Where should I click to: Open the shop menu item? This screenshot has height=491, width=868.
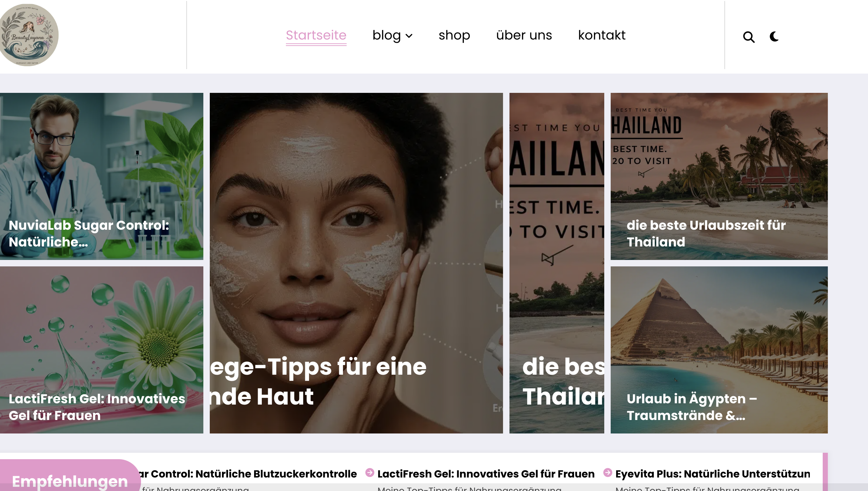[454, 35]
